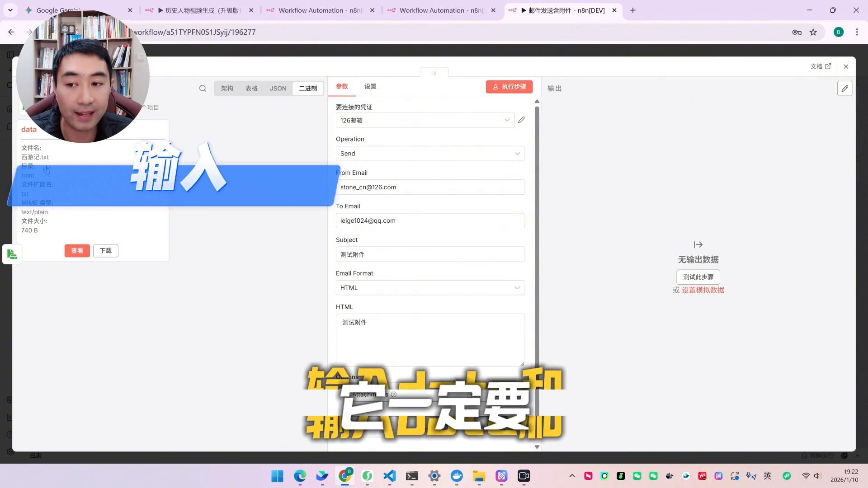Switch to the 设置 tab
The width and height of the screenshot is (868, 488).
370,86
